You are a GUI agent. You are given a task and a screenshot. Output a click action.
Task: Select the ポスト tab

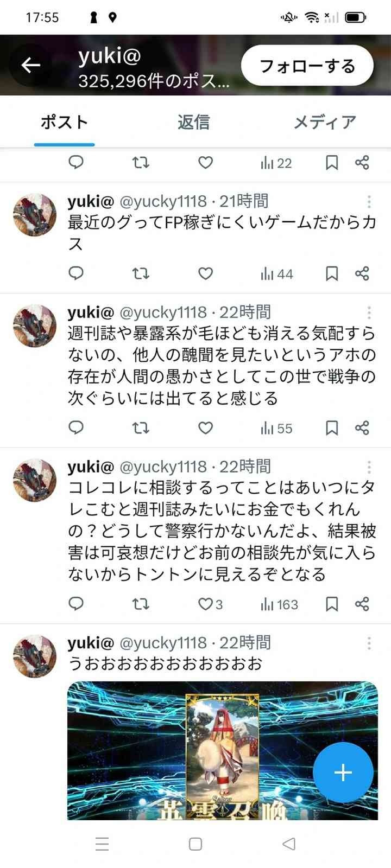point(64,122)
